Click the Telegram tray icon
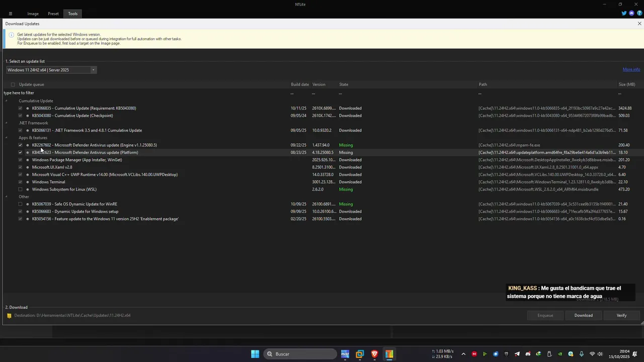Screen dimensions: 644x362 (517, 354)
